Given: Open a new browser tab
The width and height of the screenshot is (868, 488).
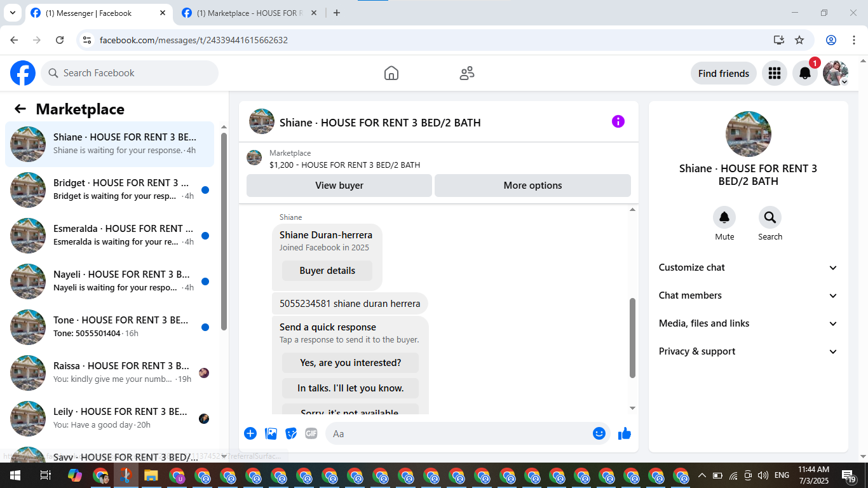Looking at the screenshot, I should point(337,13).
